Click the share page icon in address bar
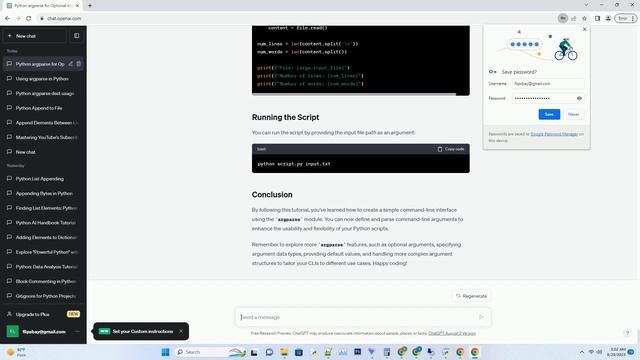 pos(573,18)
